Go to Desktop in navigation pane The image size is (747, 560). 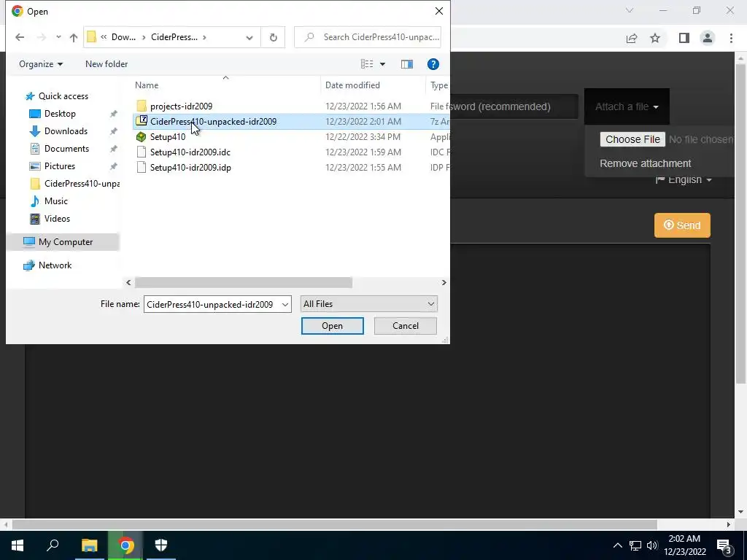[60, 113]
